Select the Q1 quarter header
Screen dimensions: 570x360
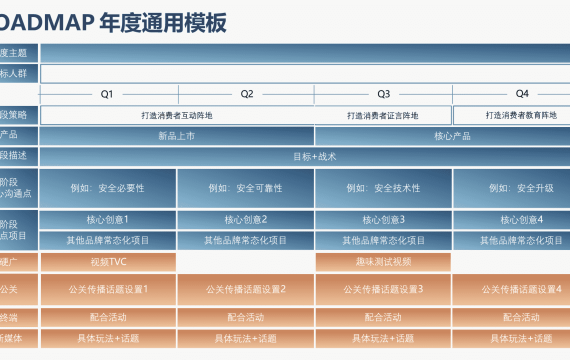(107, 94)
